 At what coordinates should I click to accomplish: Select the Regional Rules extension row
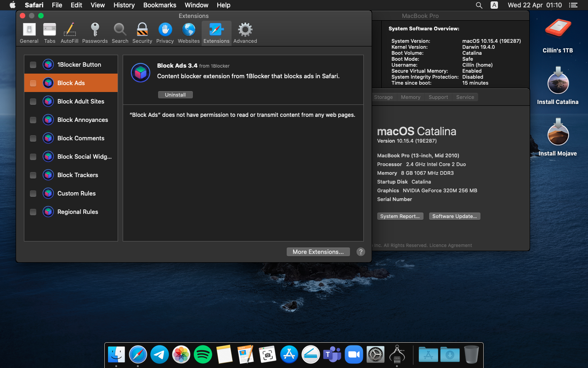pyautogui.click(x=71, y=212)
